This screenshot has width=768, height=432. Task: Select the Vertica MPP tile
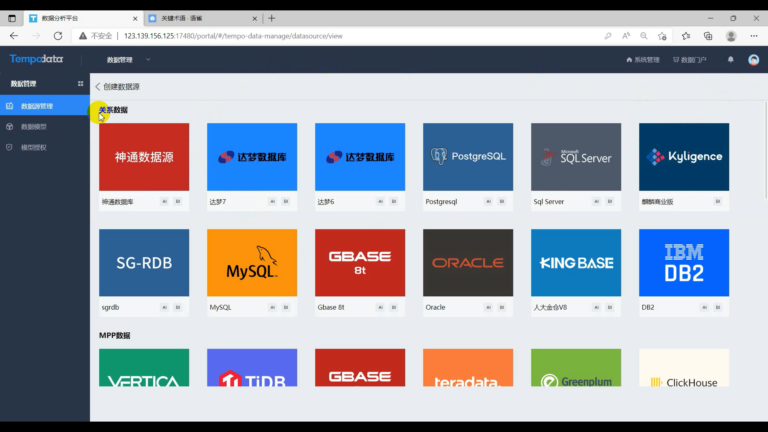(x=144, y=367)
